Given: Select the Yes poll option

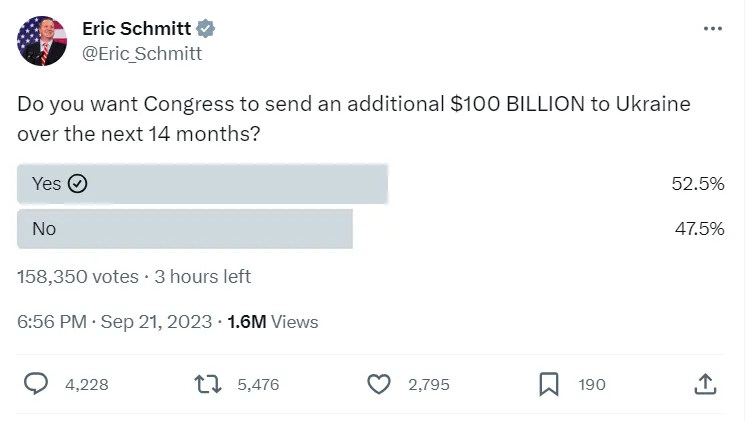Looking at the screenshot, I should click(x=202, y=184).
